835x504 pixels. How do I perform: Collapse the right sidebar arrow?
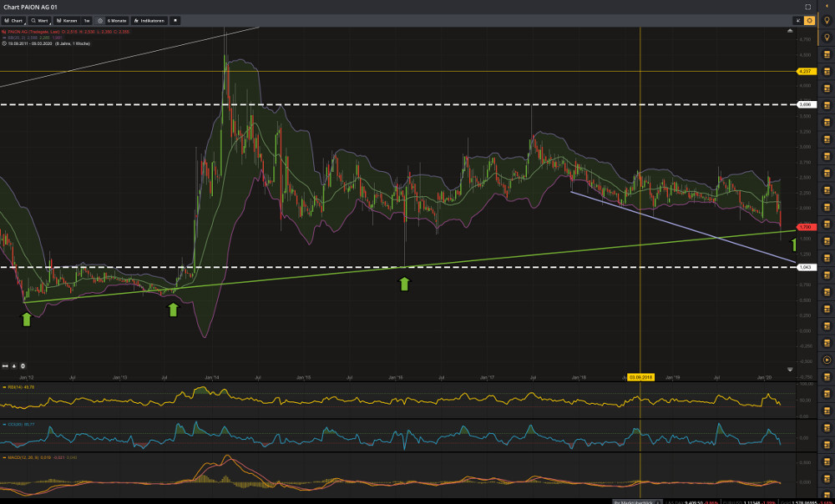coord(827,5)
